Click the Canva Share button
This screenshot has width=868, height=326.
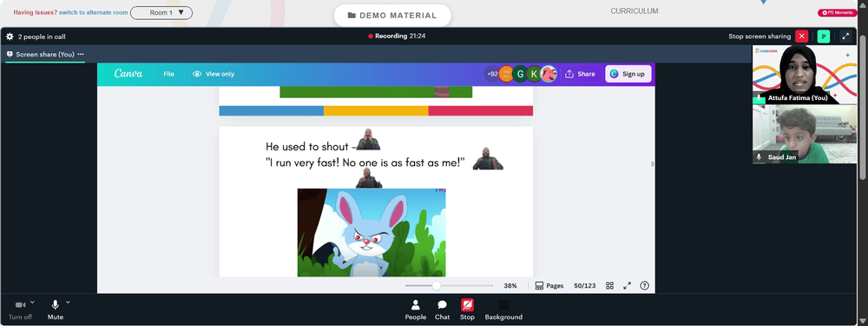pyautogui.click(x=580, y=74)
